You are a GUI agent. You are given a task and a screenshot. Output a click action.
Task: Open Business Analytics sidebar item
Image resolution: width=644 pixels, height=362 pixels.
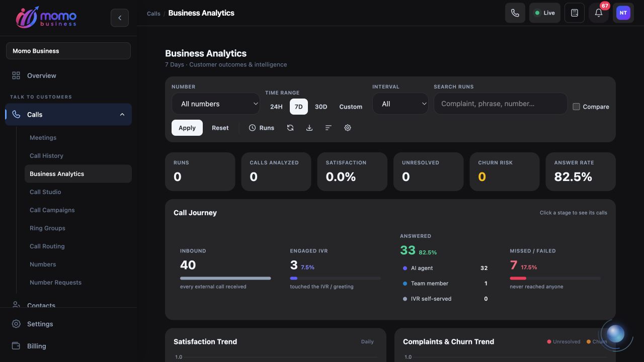(78, 174)
